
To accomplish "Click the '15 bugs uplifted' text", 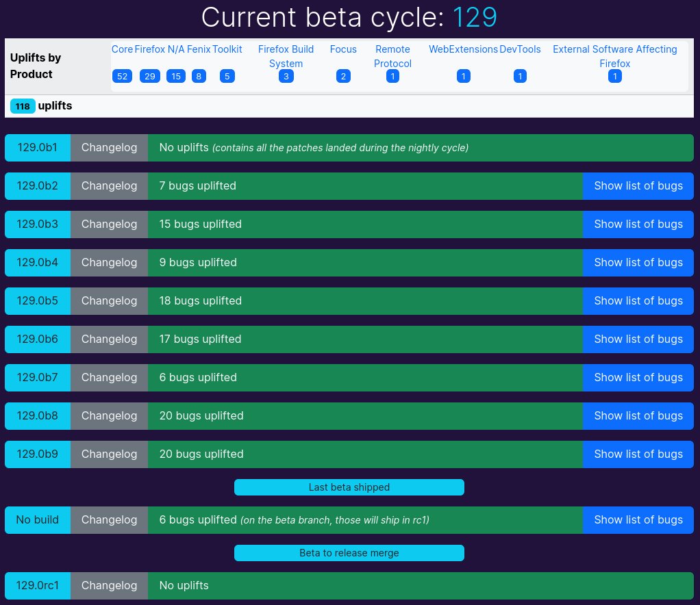I will click(x=201, y=224).
